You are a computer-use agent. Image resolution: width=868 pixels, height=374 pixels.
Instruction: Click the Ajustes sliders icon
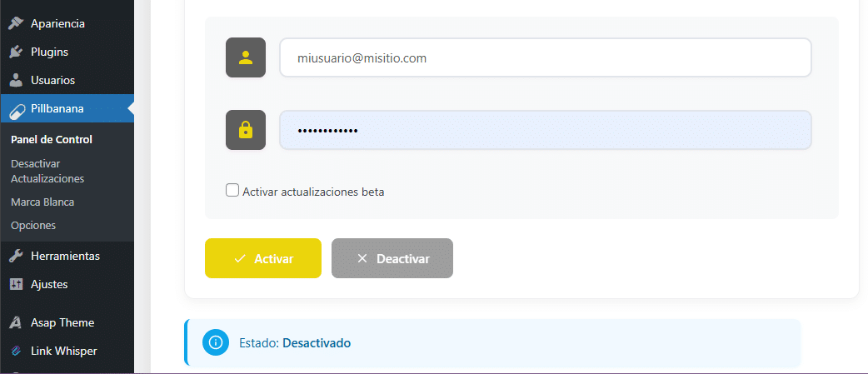point(16,284)
